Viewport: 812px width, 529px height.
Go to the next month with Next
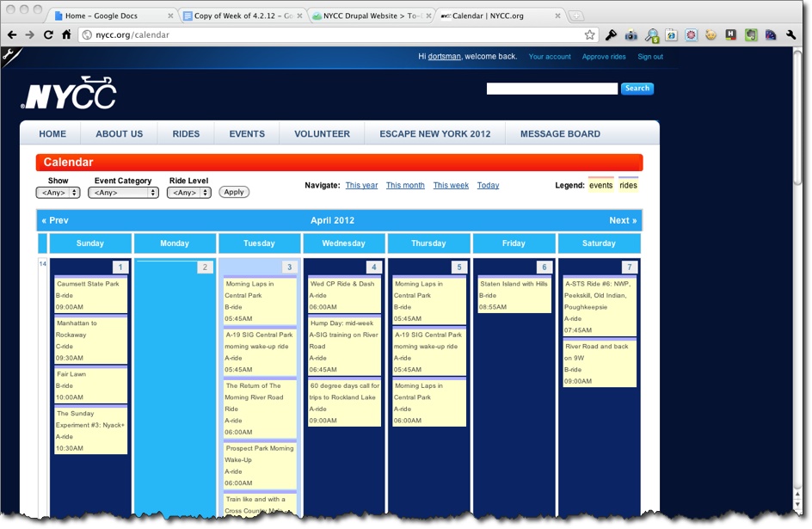tap(623, 220)
